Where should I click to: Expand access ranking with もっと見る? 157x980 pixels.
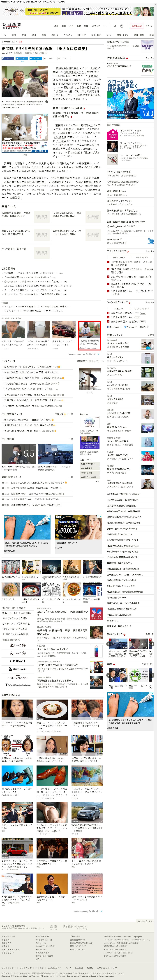coord(149,251)
